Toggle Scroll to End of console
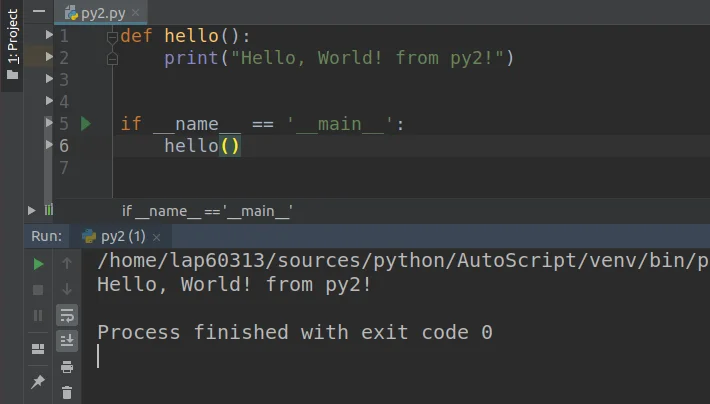710x404 pixels. click(x=67, y=341)
